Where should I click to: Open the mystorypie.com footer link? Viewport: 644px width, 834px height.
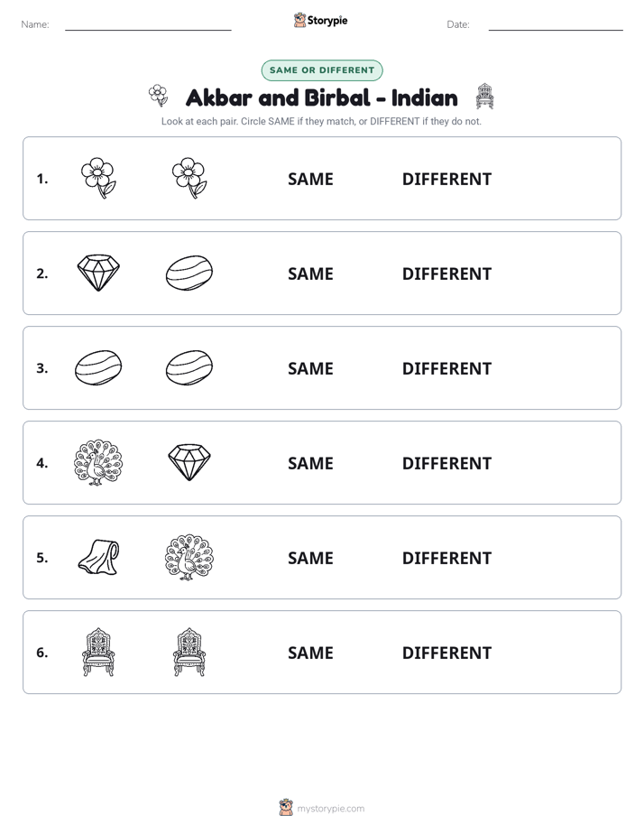pyautogui.click(x=330, y=809)
